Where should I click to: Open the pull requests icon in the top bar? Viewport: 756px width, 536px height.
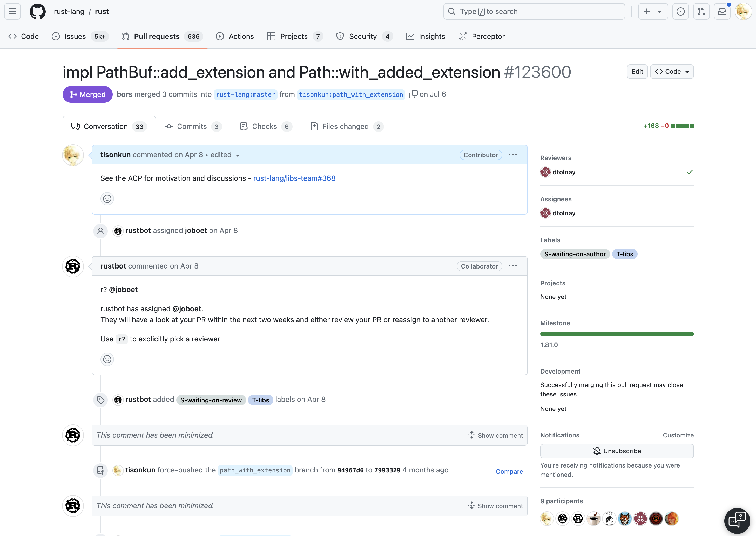(x=701, y=12)
